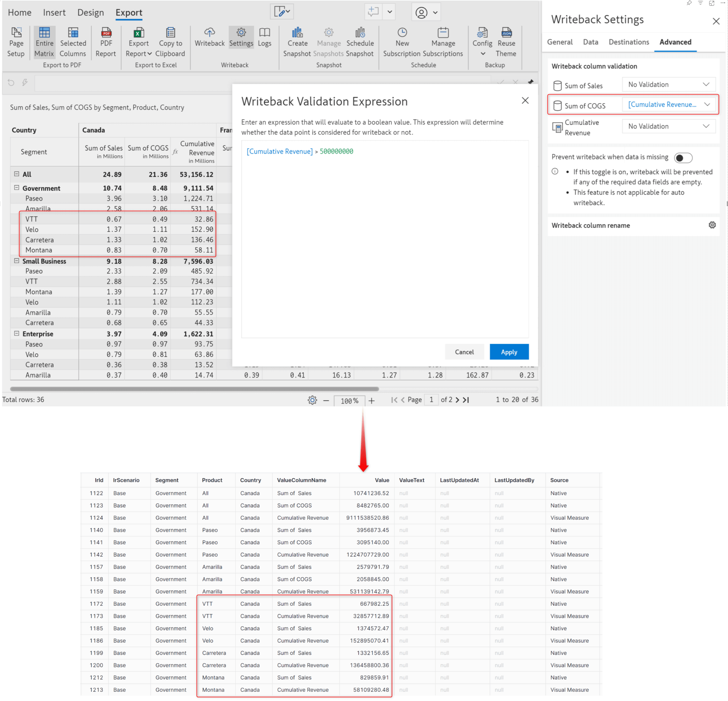This screenshot has height=701, width=728.
Task: Switch to the Destinations tab
Action: (628, 42)
